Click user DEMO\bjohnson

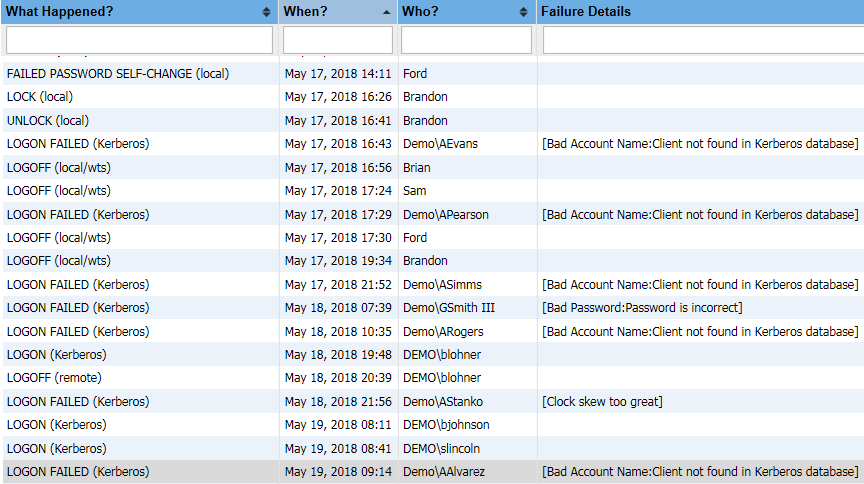[446, 424]
